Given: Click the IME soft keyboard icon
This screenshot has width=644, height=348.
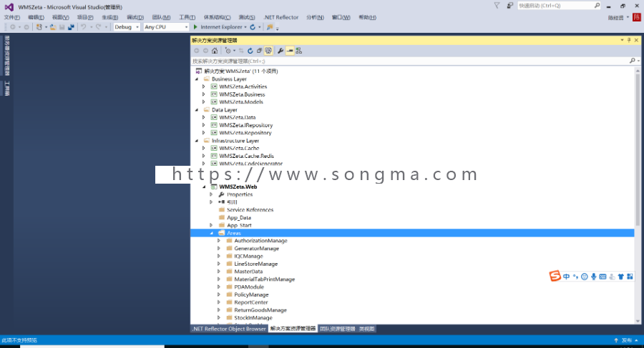Looking at the screenshot, I should pyautogui.click(x=602, y=277).
